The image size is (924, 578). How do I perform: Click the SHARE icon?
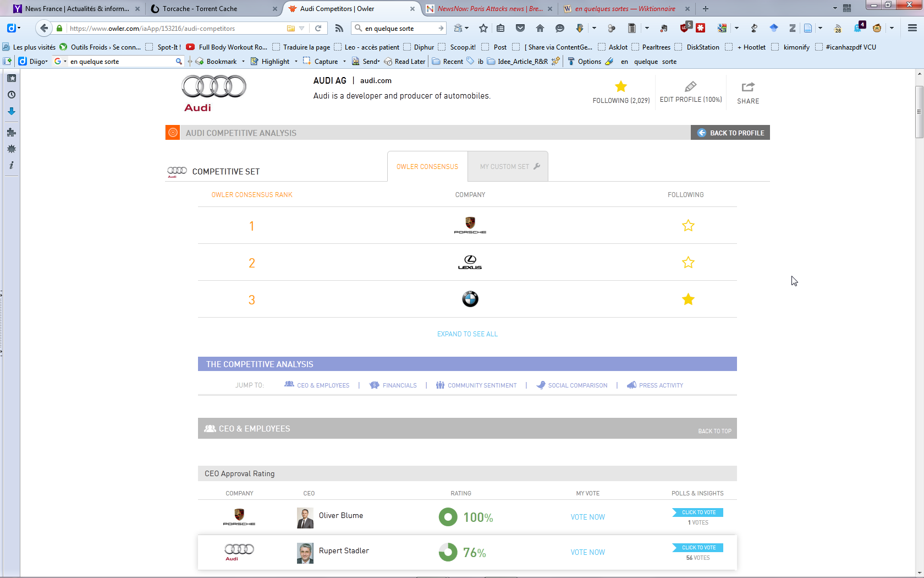[748, 87]
